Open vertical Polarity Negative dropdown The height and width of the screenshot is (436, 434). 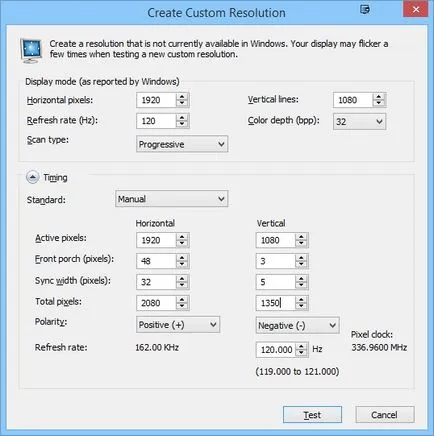(x=298, y=325)
